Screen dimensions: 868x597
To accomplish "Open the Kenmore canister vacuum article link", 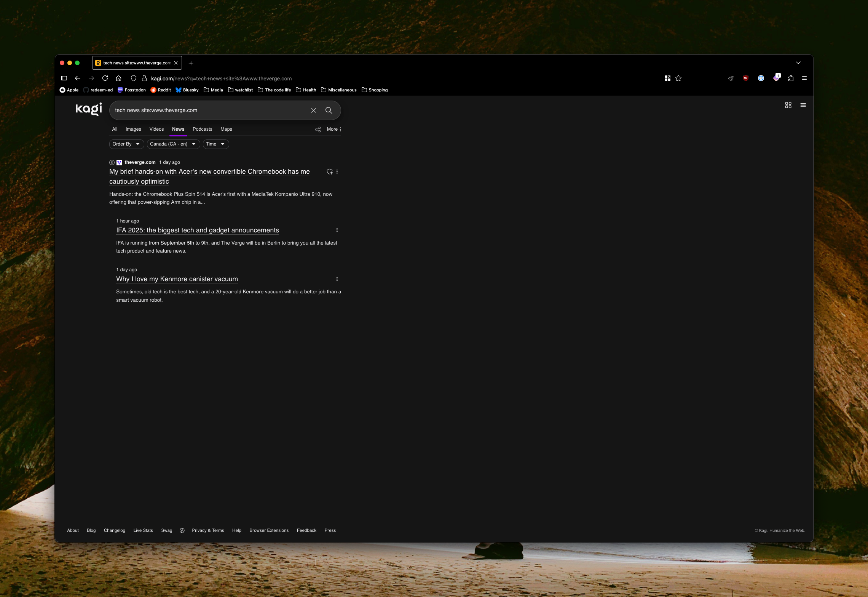I will click(x=177, y=279).
